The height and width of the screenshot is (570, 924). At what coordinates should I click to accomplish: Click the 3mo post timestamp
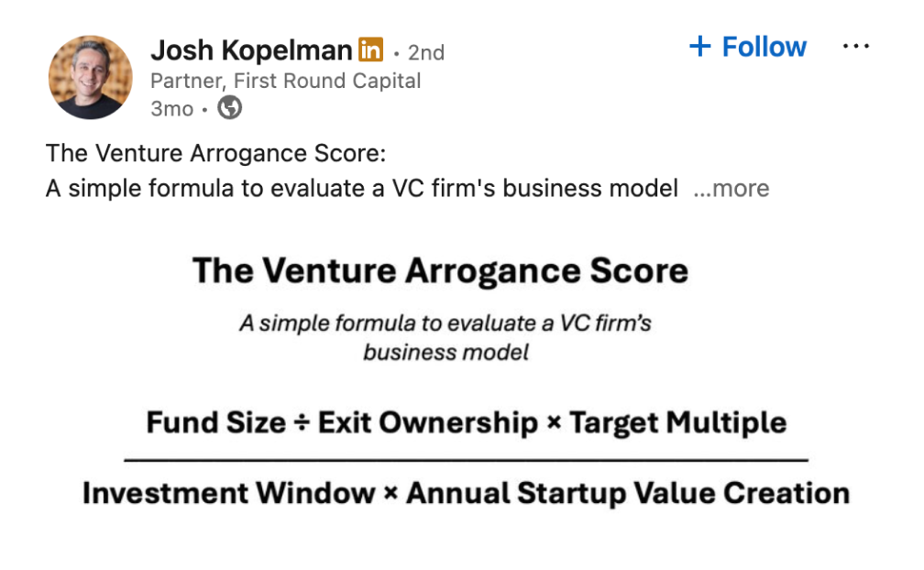pos(171,109)
